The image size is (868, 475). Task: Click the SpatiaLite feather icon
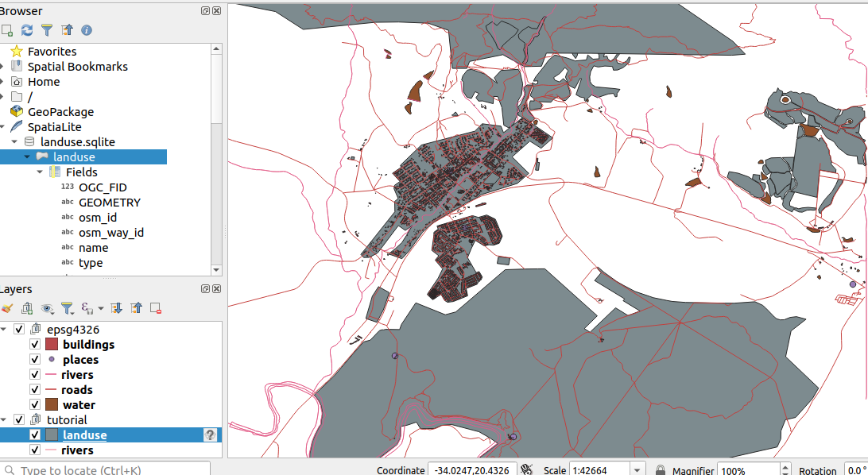17,126
